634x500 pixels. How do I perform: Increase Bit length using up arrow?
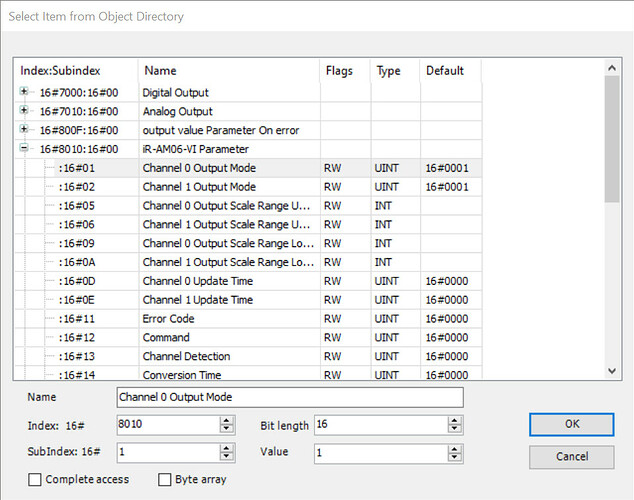tap(454, 421)
